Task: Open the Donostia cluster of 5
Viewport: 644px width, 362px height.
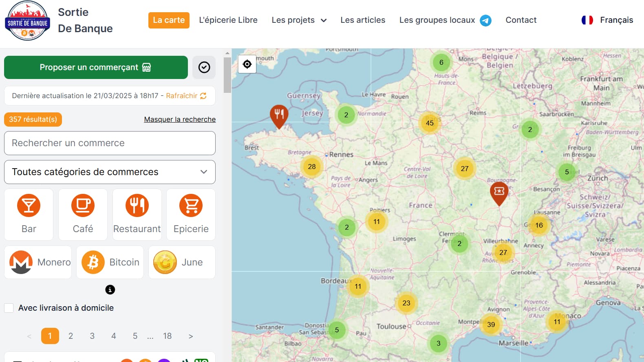Action: pyautogui.click(x=337, y=330)
